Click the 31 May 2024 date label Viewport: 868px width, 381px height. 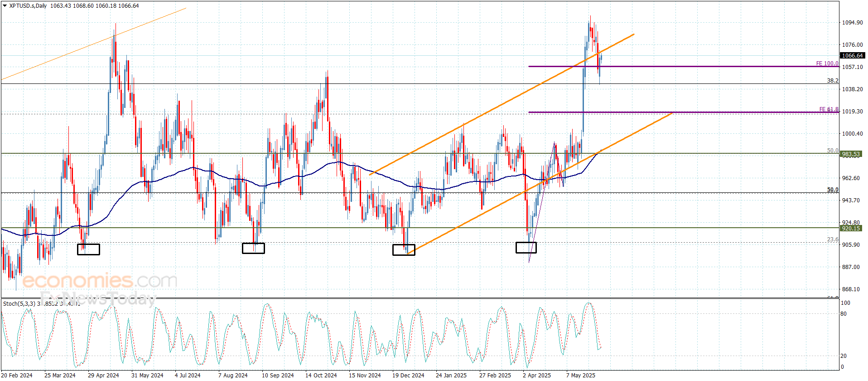(147, 376)
